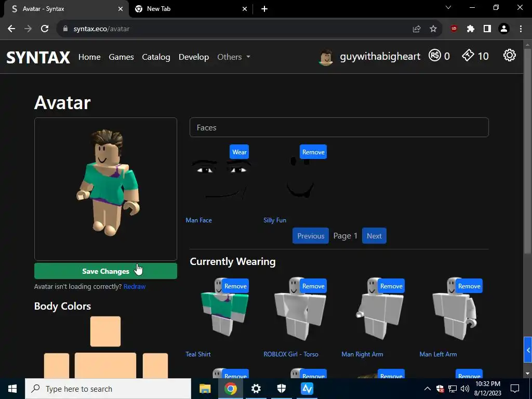Open the Man Face item link
Screen dimensions: 532x399
click(x=198, y=220)
